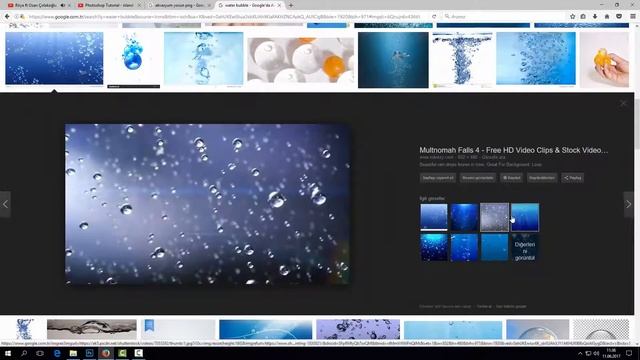Screen dimensions: 640x360
Task: Reload the page using the refresh icon
Action: click(x=434, y=17)
